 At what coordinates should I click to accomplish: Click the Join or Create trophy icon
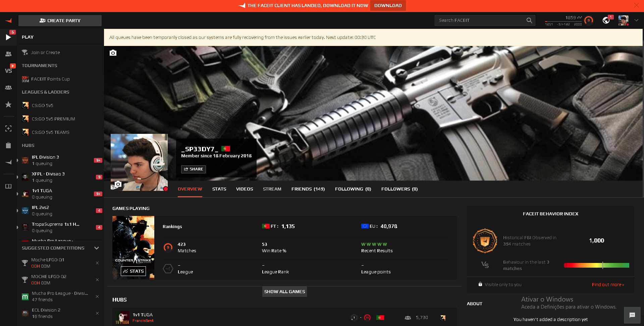[25, 52]
